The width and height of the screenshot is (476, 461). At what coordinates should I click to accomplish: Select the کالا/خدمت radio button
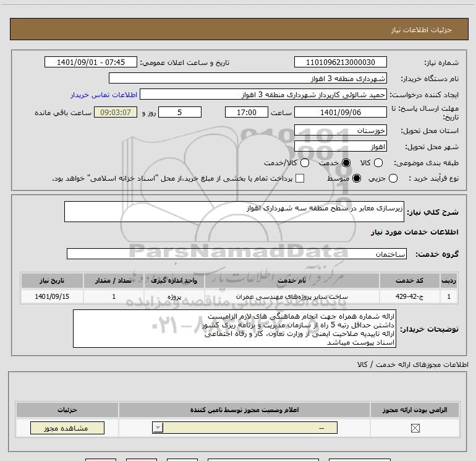(305, 163)
